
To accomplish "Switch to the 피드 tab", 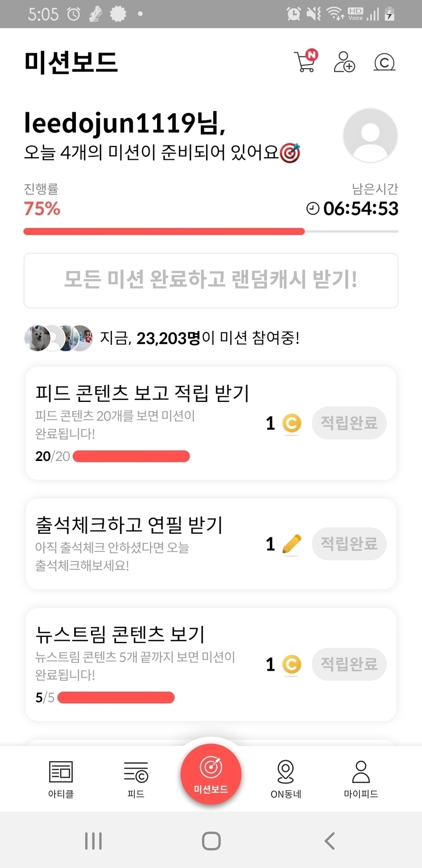I will tap(136, 778).
